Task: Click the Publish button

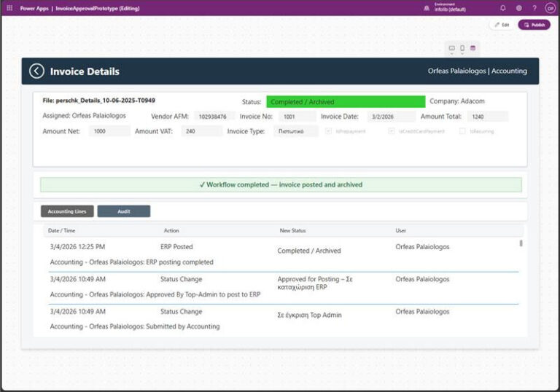Action: point(534,25)
